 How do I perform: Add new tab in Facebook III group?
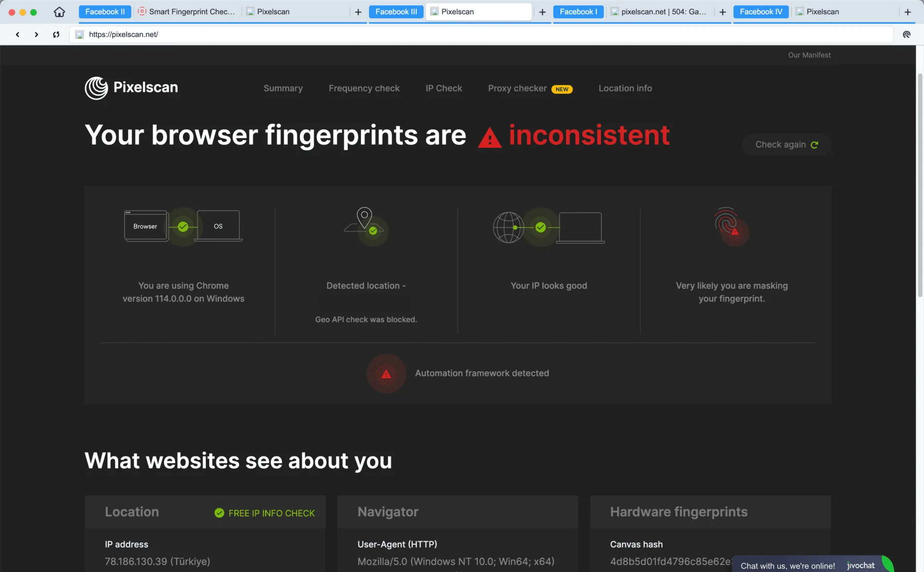[x=543, y=12]
